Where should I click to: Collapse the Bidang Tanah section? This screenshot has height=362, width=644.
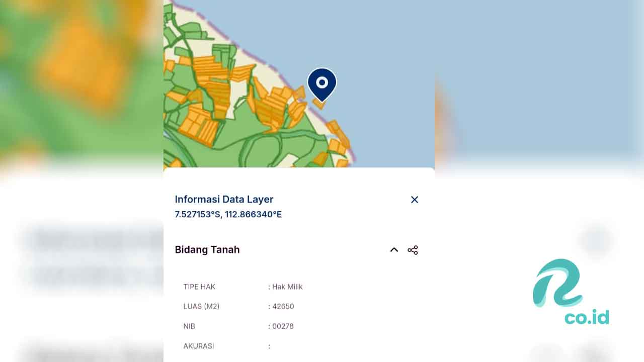coord(394,250)
